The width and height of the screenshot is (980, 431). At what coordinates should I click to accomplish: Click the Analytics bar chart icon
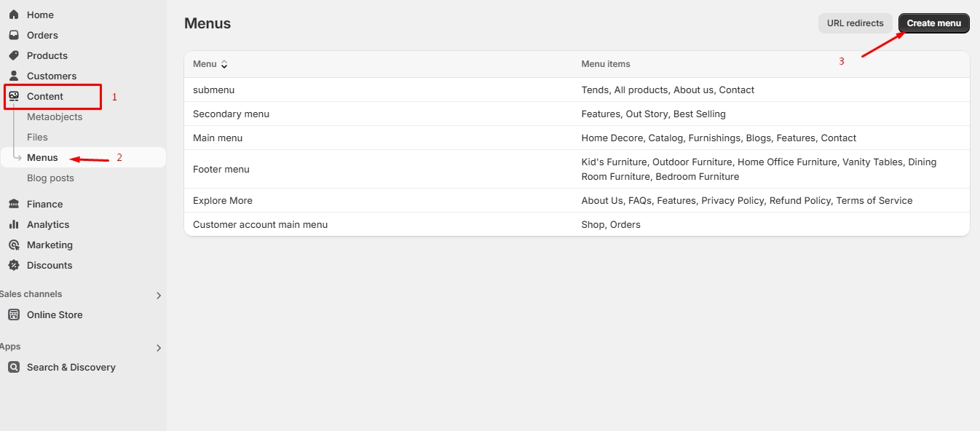coord(14,224)
